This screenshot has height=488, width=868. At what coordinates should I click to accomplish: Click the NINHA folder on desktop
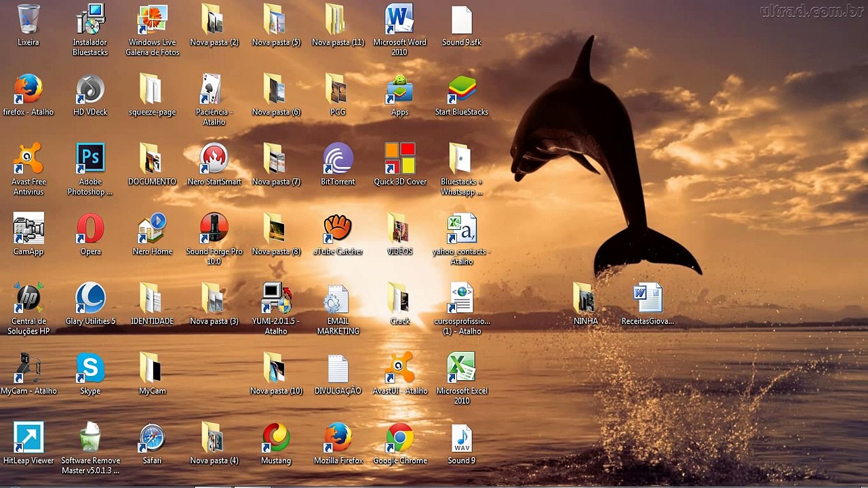[585, 298]
